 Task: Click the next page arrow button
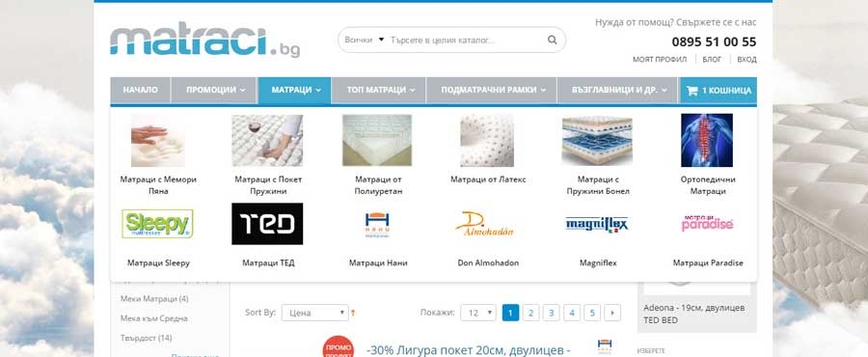tap(612, 313)
